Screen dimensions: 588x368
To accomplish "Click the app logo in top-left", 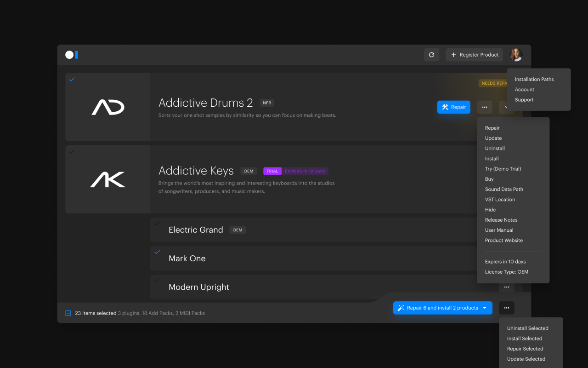I will 72,55.
